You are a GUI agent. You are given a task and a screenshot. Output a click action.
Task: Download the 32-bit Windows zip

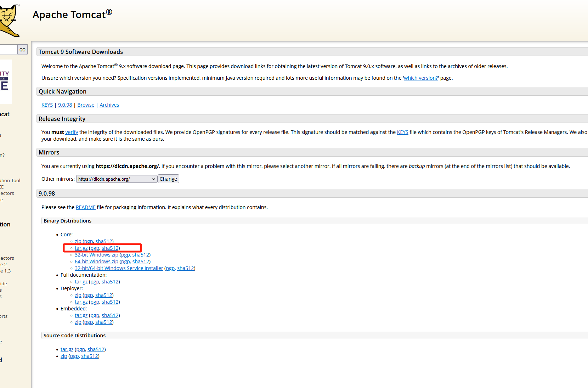point(96,255)
